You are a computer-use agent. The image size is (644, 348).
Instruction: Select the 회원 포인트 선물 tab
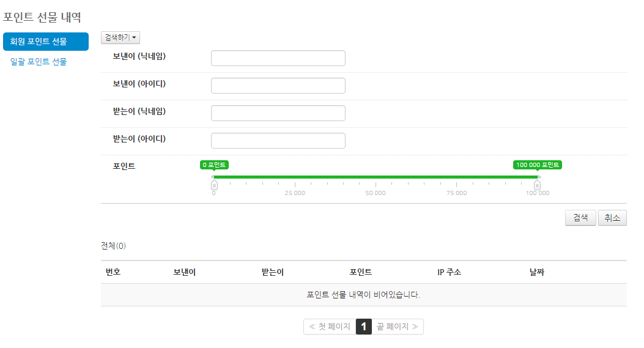click(x=46, y=42)
